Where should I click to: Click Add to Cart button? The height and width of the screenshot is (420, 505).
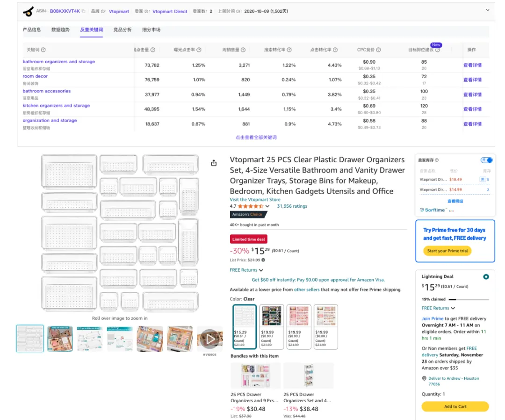455,406
